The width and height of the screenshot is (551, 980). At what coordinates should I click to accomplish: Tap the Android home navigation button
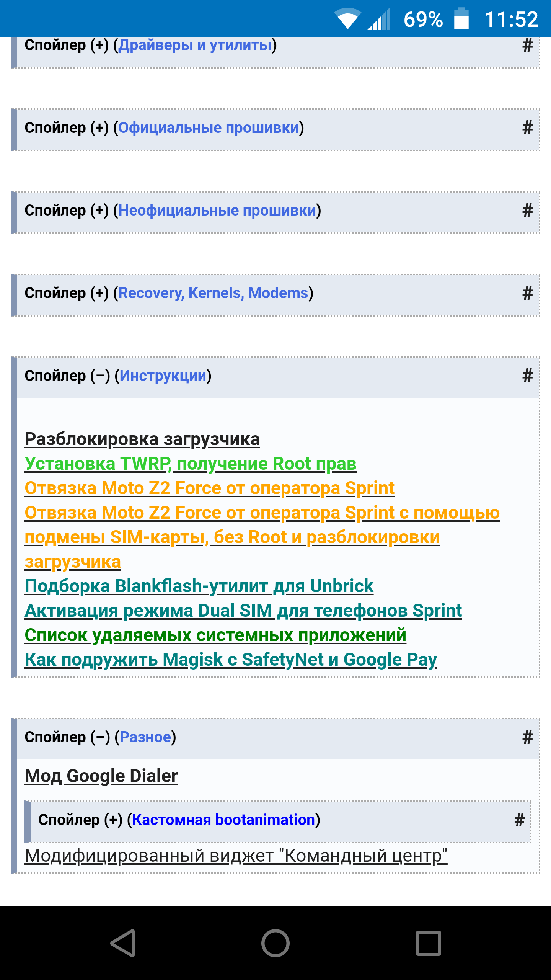tap(275, 943)
